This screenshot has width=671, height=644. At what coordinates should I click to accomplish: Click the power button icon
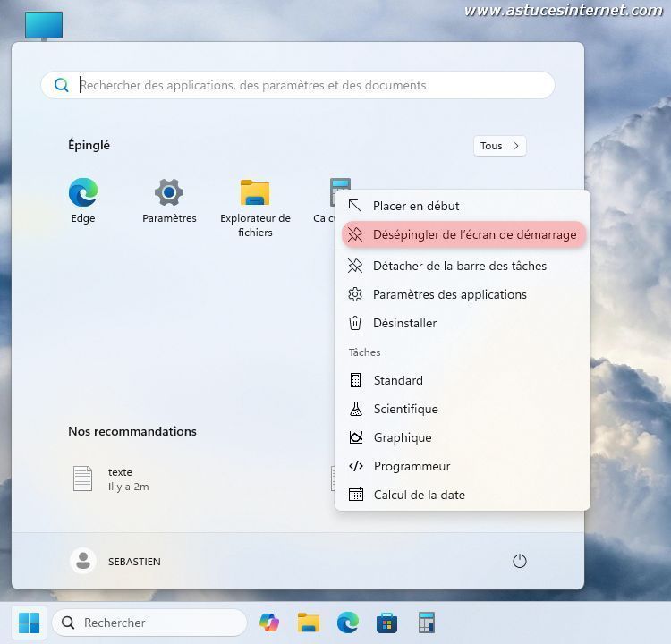[519, 561]
